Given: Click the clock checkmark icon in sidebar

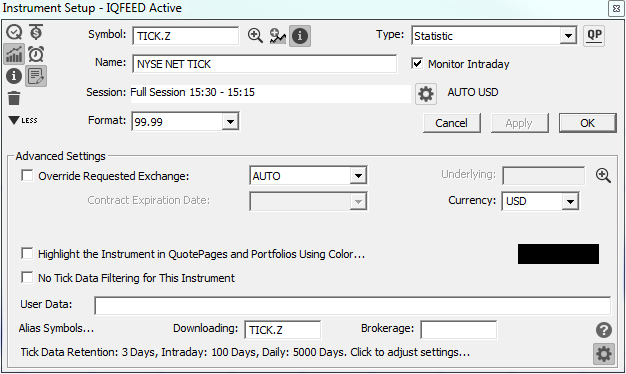Looking at the screenshot, I should tap(14, 32).
